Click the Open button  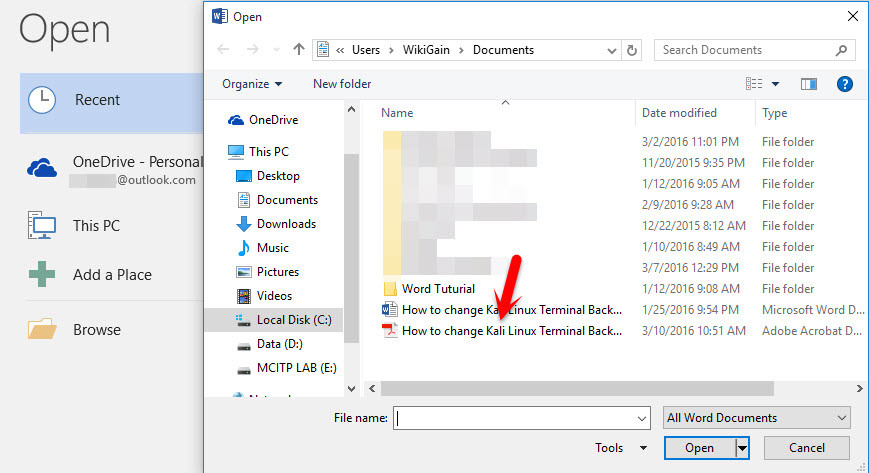(x=699, y=447)
